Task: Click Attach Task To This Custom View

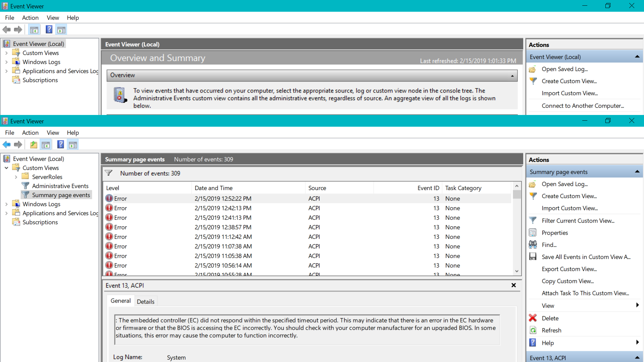Action: coord(585,293)
